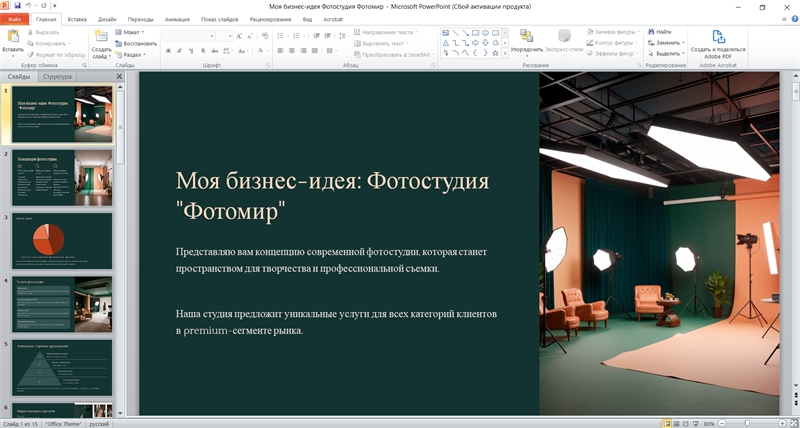Click Restore (Восстановить) slide layout
Image resolution: width=800 pixels, height=428 pixels.
click(x=136, y=43)
